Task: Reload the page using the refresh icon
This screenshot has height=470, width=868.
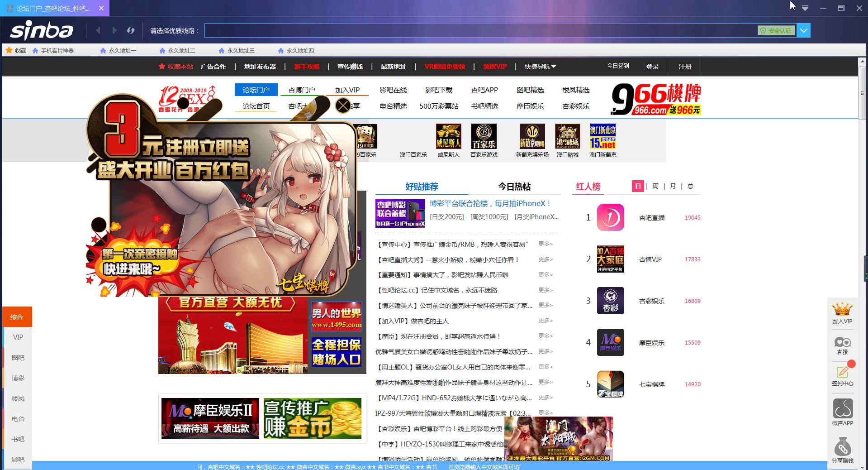Action: pos(131,30)
